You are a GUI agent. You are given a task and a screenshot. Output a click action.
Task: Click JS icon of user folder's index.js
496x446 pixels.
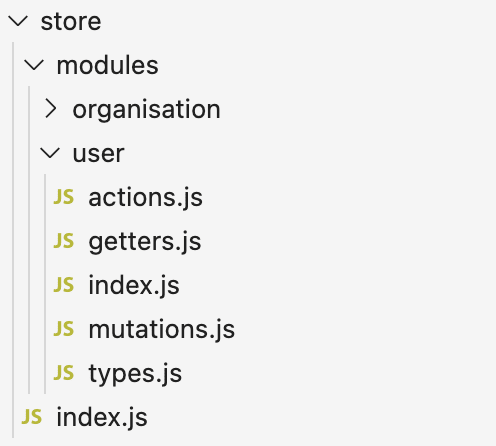[64, 285]
